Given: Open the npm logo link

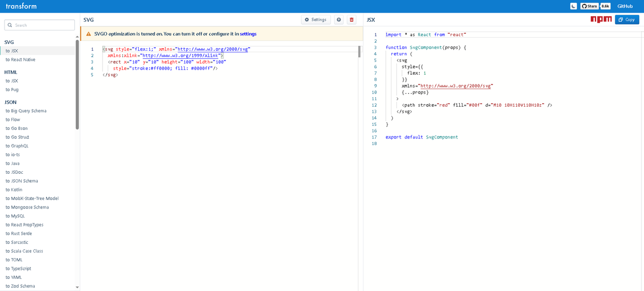Looking at the screenshot, I should pyautogui.click(x=601, y=19).
